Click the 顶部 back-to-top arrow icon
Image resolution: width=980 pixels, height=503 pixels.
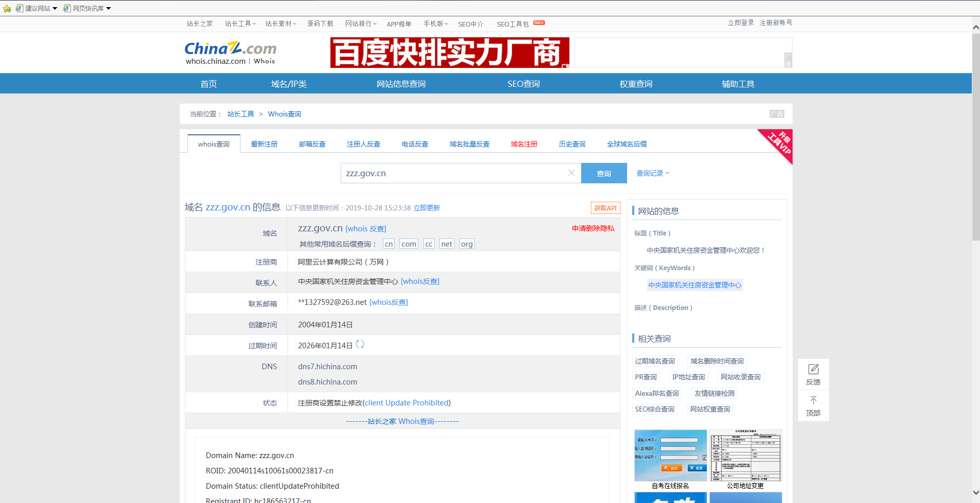point(814,400)
